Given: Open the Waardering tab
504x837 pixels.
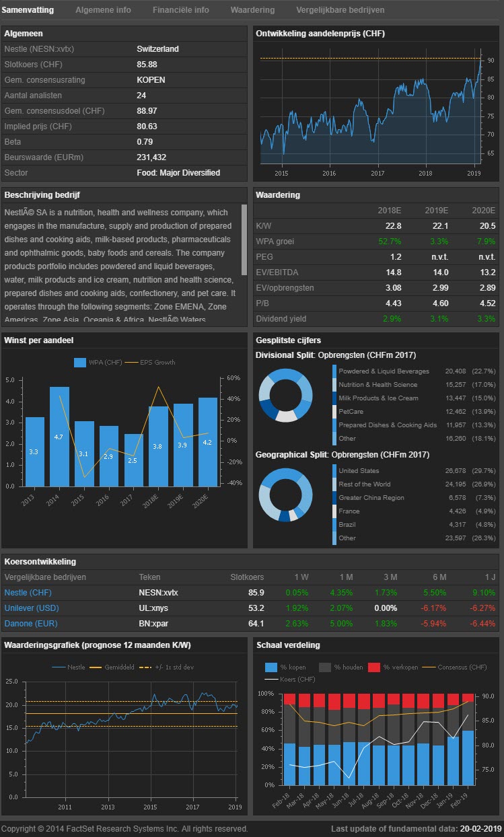Looking at the screenshot, I should (252, 10).
